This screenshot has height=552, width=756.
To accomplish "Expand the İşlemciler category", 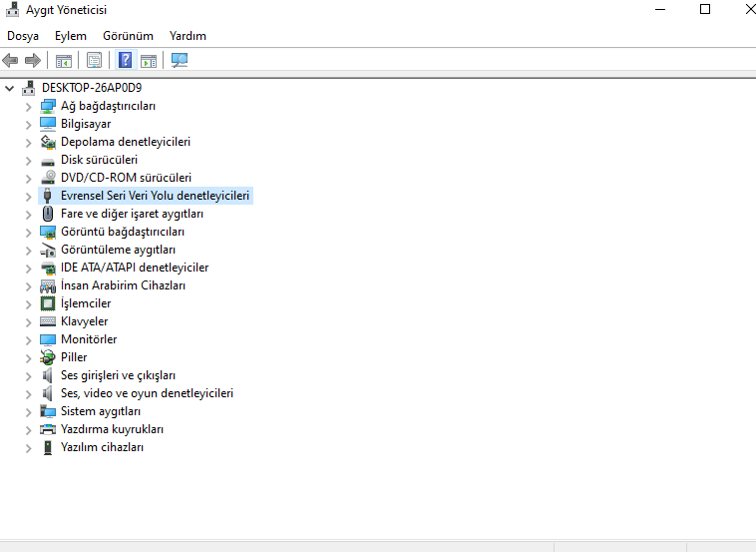I will (x=29, y=304).
